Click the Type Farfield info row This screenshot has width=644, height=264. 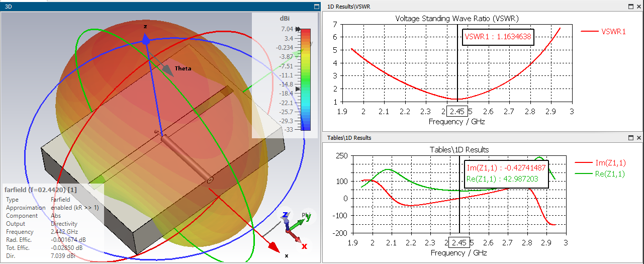click(x=38, y=200)
